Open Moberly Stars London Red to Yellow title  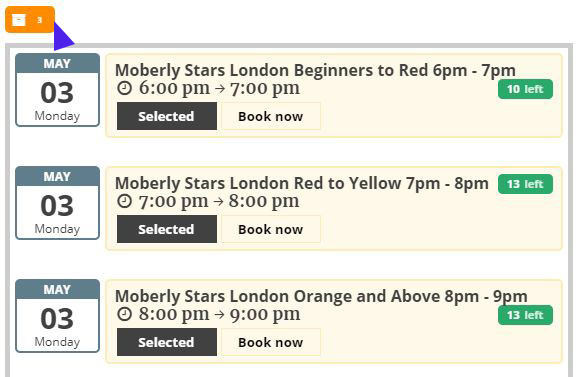tap(302, 184)
